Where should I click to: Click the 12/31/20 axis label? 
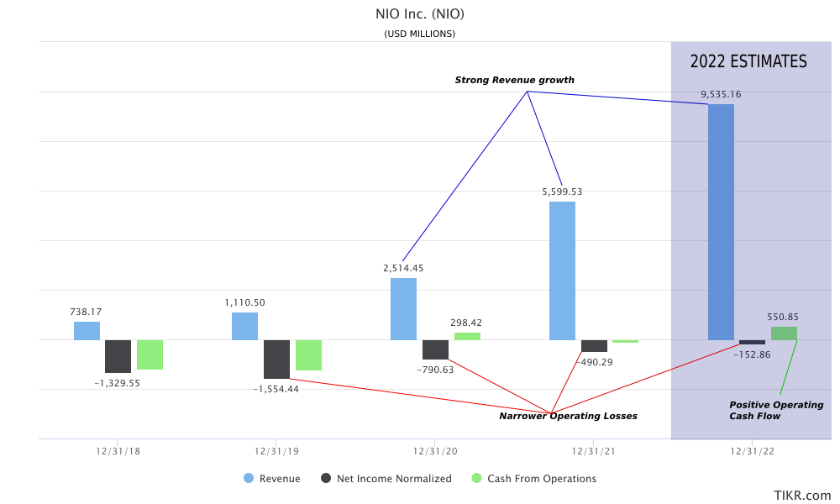435,452
